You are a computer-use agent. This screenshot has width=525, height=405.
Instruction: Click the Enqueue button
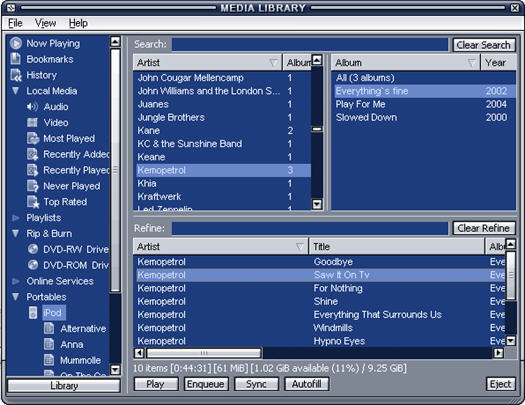pos(206,384)
